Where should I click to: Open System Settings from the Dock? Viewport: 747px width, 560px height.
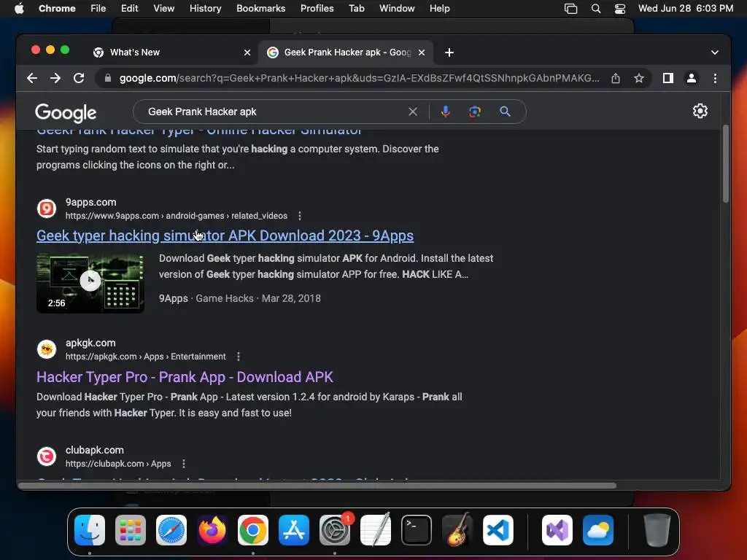tap(334, 530)
